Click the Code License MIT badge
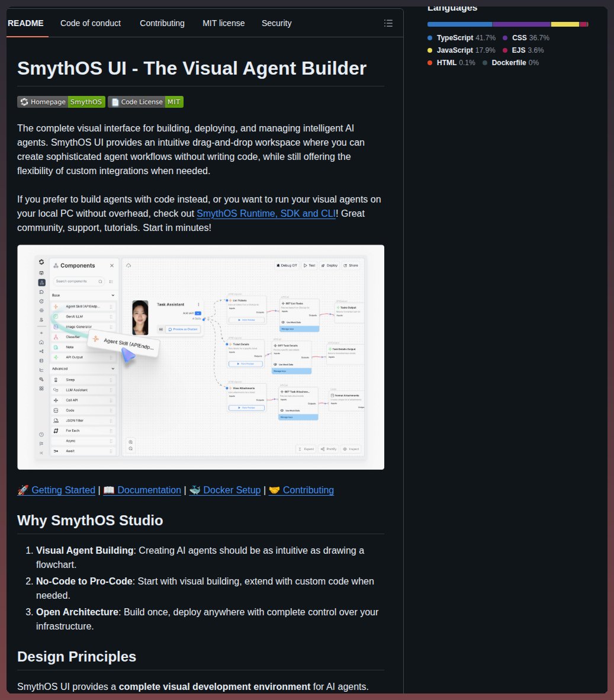Viewport: 614px width, 700px height. [x=146, y=102]
